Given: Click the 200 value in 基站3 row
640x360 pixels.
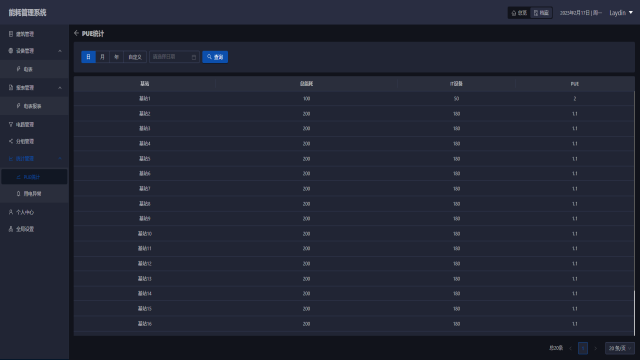Looking at the screenshot, I should tap(307, 129).
